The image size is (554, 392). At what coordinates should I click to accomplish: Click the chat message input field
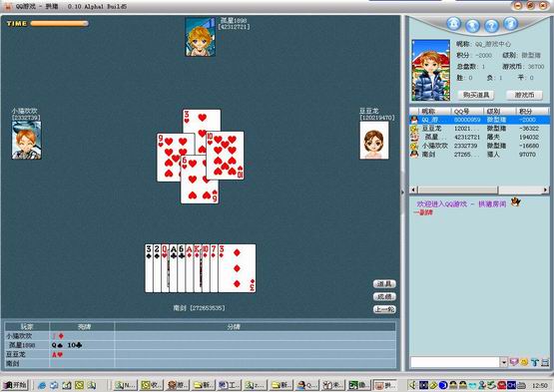(455, 362)
